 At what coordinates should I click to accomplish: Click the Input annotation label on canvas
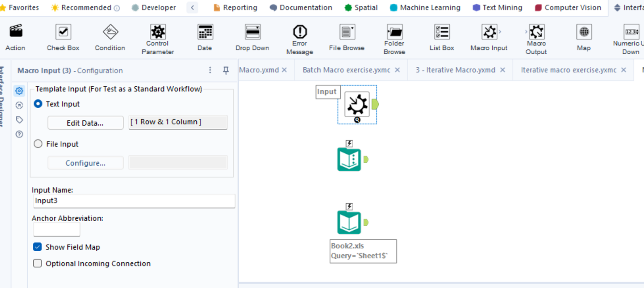click(328, 92)
